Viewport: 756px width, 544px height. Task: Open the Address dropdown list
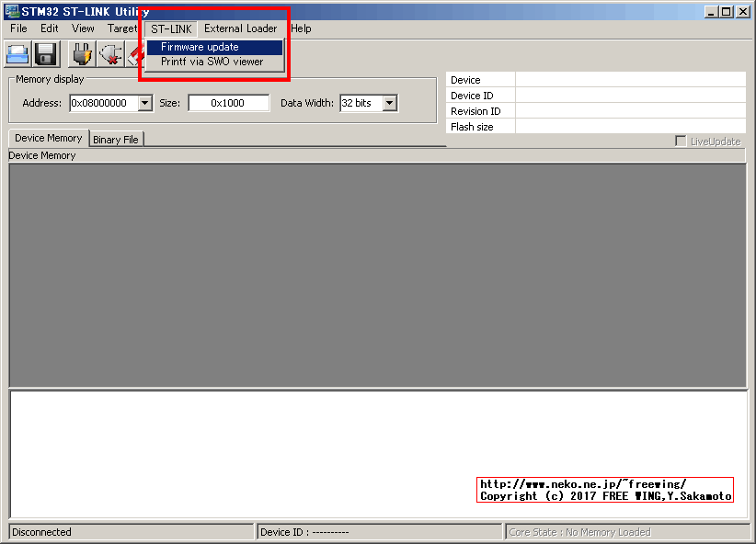pyautogui.click(x=145, y=103)
